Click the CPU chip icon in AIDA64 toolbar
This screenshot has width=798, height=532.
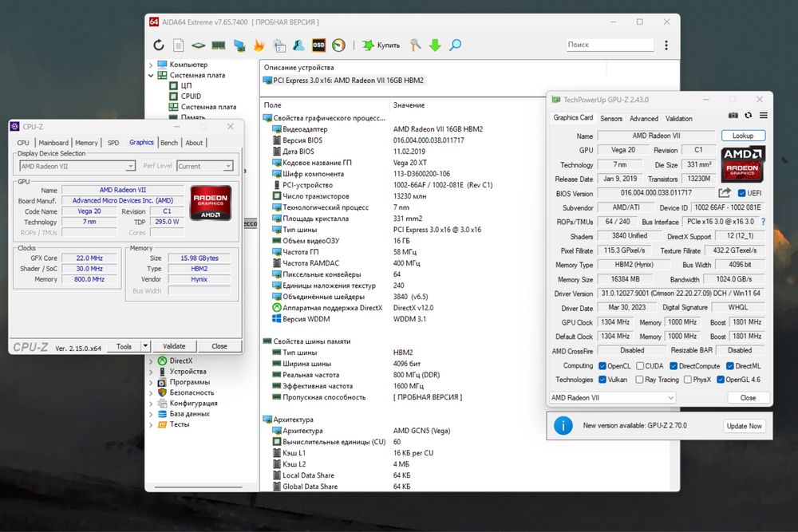click(x=199, y=45)
